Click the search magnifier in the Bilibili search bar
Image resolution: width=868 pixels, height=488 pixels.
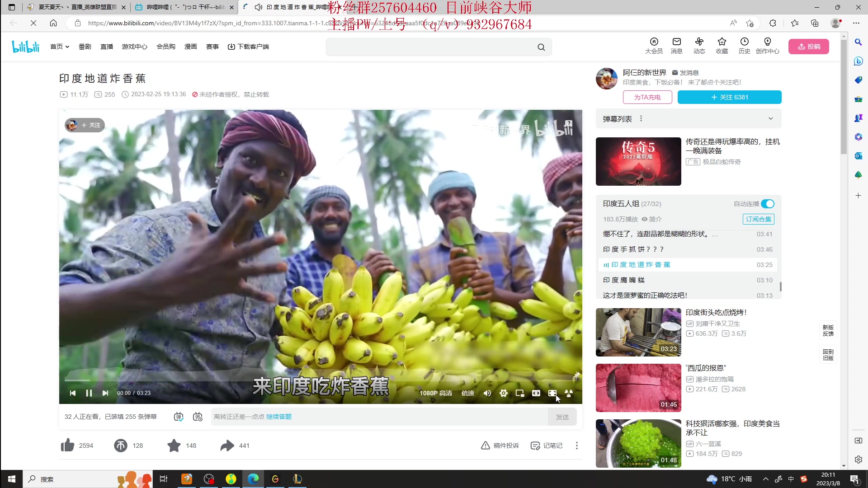(541, 47)
